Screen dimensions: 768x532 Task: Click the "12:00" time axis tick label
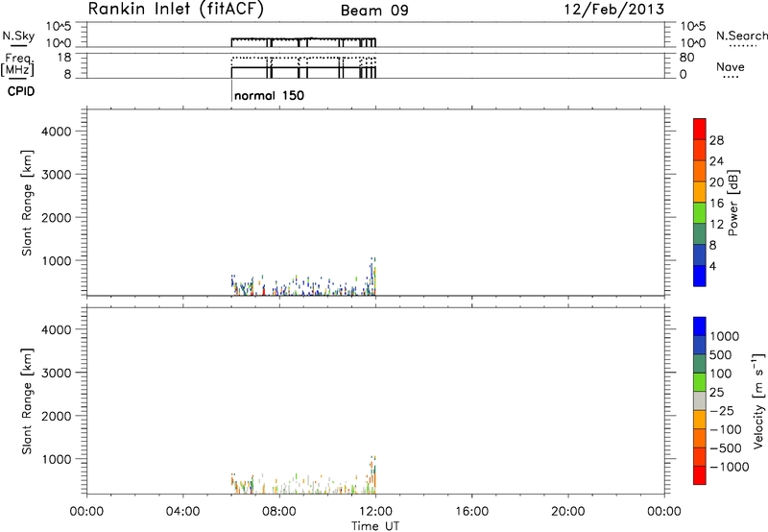pyautogui.click(x=375, y=512)
